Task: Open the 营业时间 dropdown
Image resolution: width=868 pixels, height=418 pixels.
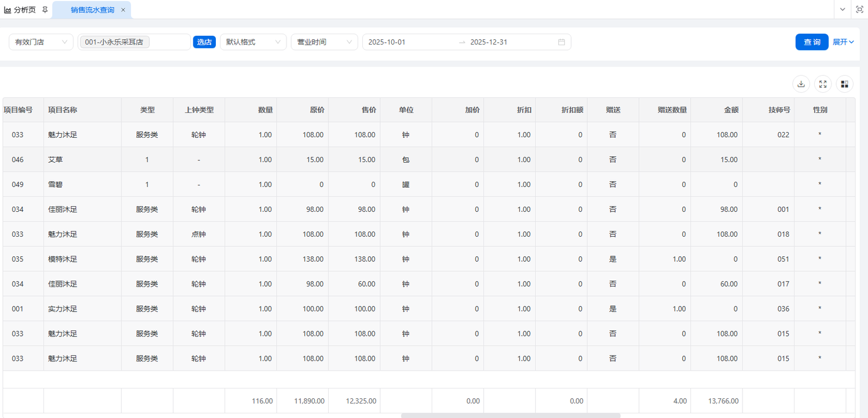Action: coord(324,42)
